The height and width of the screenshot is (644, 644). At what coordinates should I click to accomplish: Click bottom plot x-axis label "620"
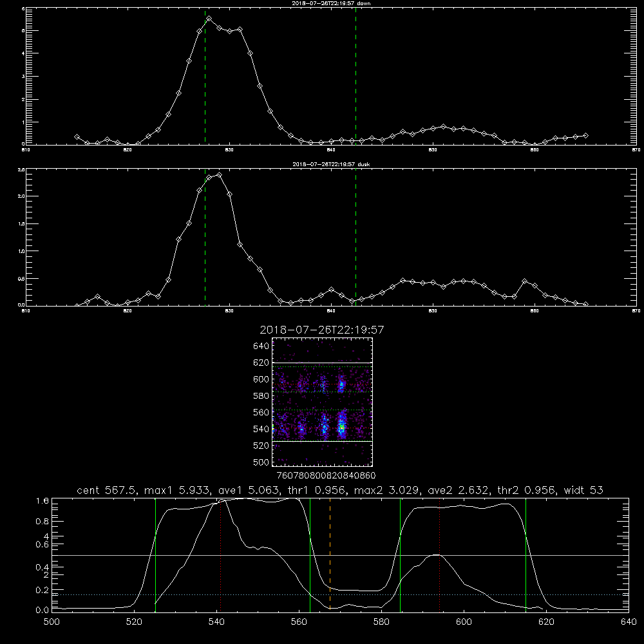(546, 622)
